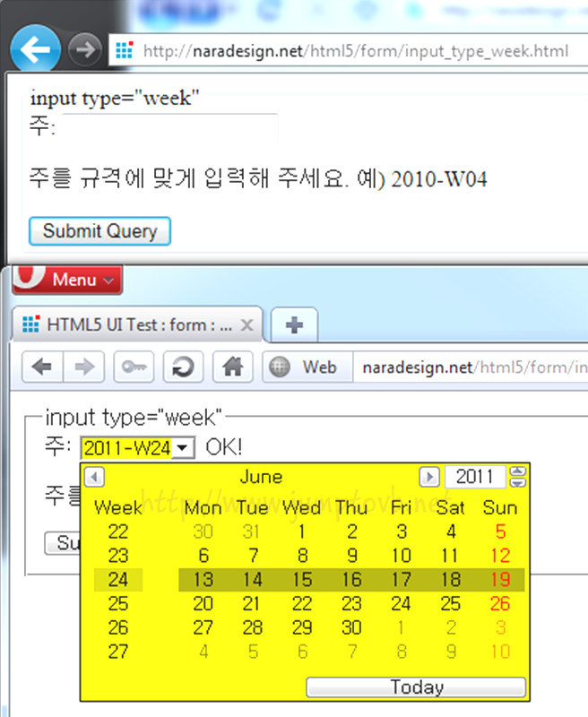Image resolution: width=588 pixels, height=717 pixels.
Task: Select week number 27 in calendar
Action: coord(118,652)
